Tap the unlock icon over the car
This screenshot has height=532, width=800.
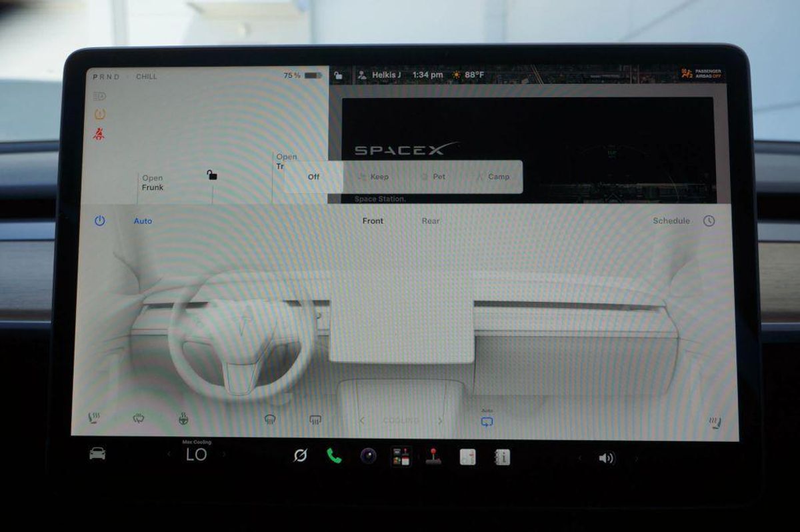(212, 175)
